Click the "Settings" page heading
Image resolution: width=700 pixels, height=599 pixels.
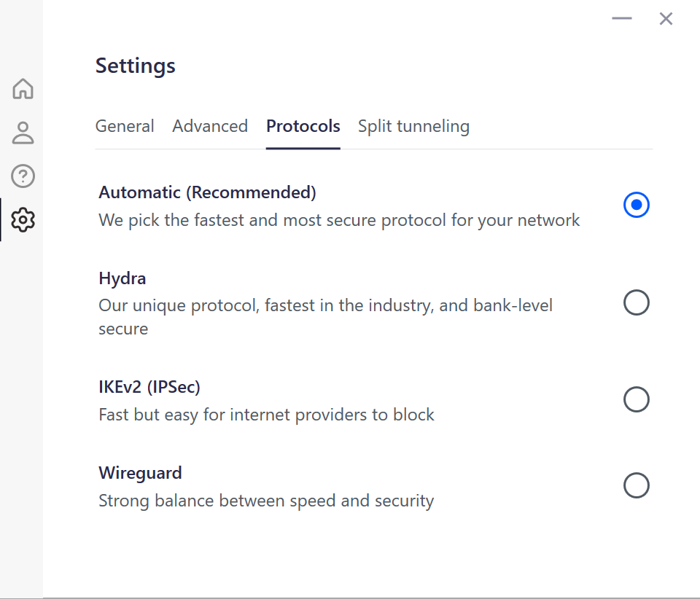[136, 66]
